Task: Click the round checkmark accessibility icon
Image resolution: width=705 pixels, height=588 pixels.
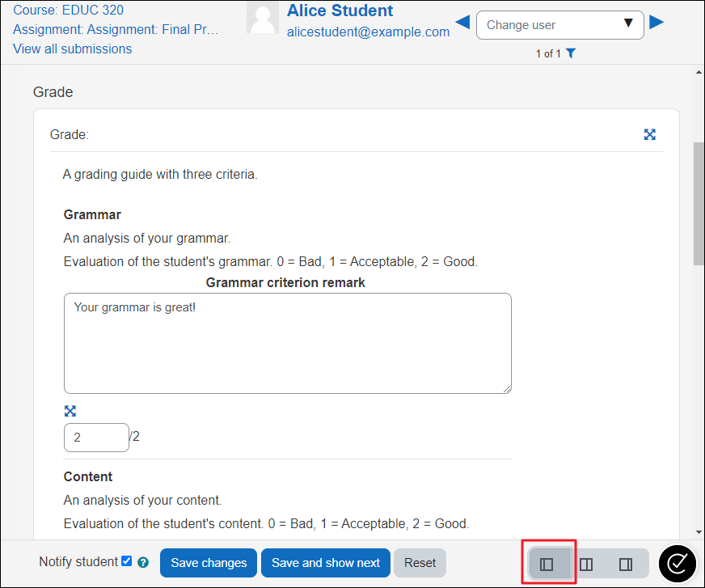Action: (678, 564)
